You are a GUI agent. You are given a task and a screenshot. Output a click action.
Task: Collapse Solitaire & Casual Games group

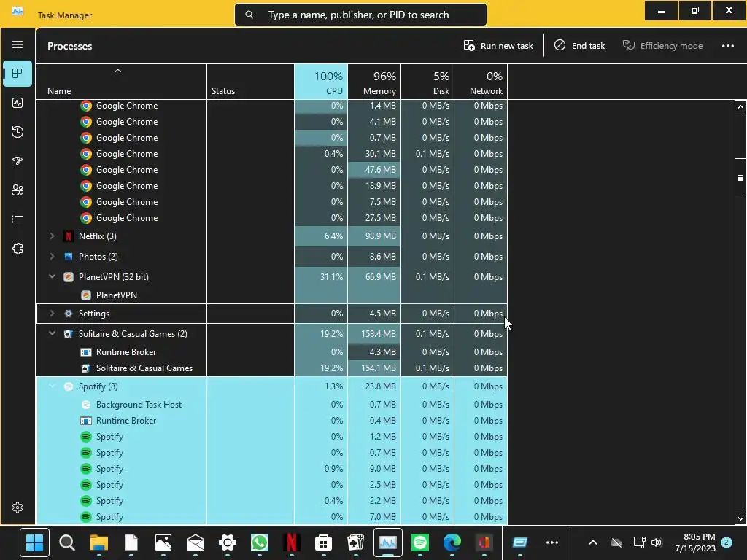tap(52, 333)
